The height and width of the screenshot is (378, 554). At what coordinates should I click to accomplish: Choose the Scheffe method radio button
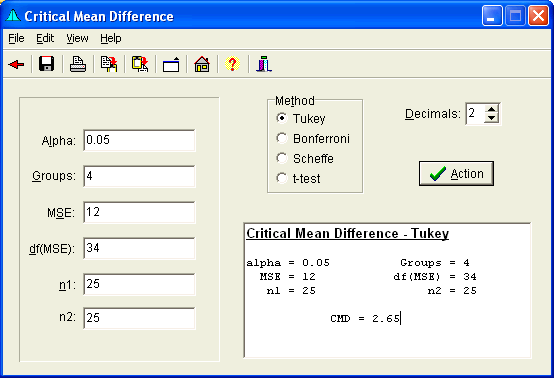click(282, 158)
